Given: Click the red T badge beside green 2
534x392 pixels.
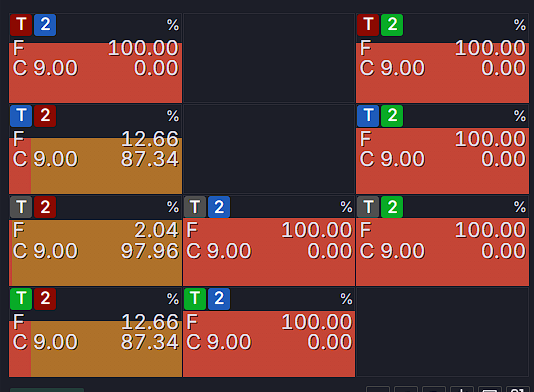Looking at the screenshot, I should coord(368,25).
